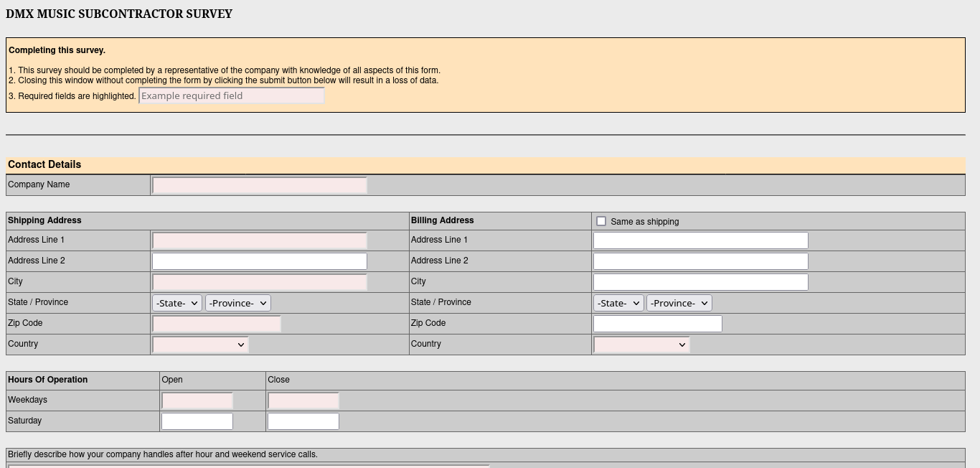The height and width of the screenshot is (468, 980).
Task: Click the Company Name input field
Action: 259,185
